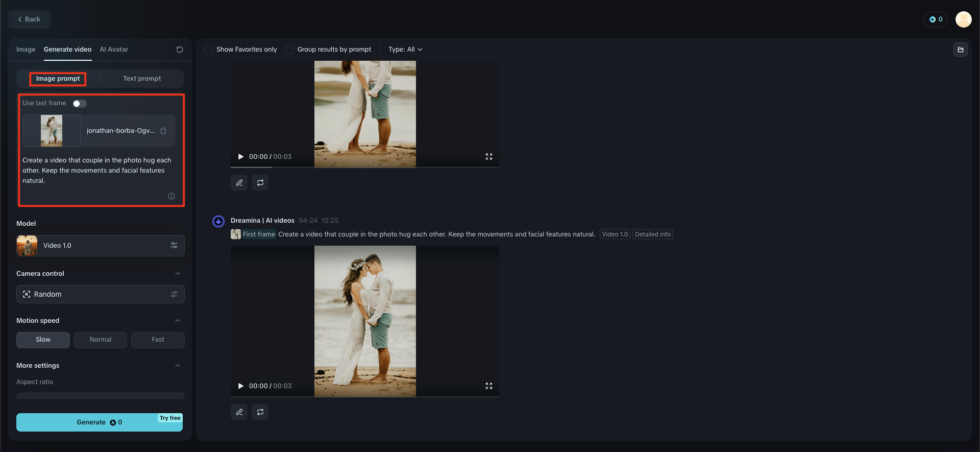Select Fast motion speed

[158, 340]
